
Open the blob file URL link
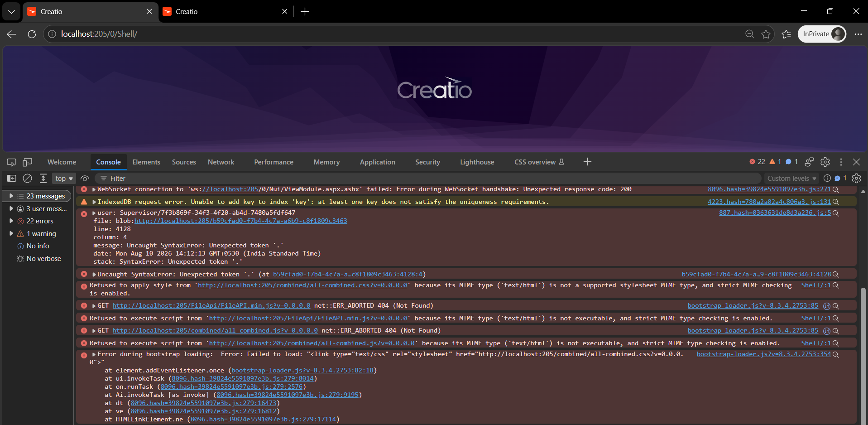pos(240,221)
